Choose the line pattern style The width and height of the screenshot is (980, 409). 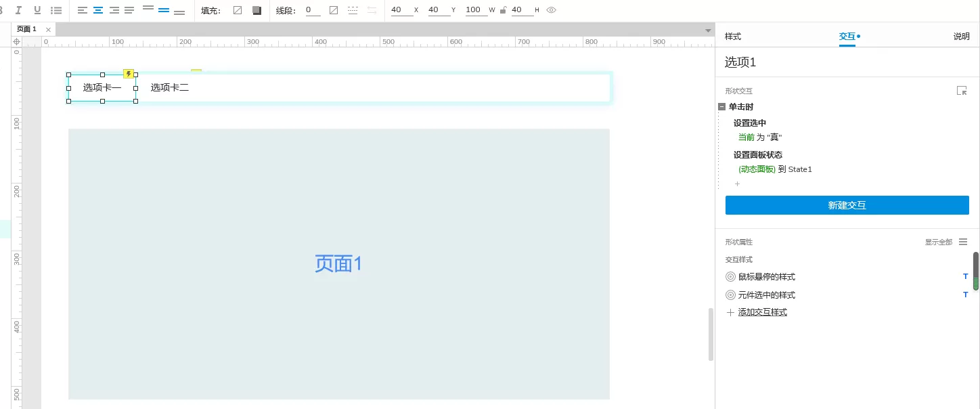353,10
